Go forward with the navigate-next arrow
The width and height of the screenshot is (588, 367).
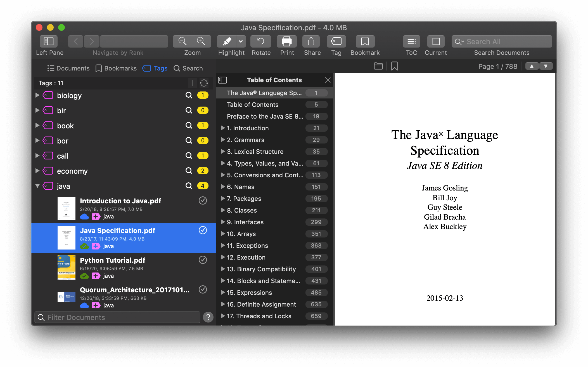click(x=91, y=41)
